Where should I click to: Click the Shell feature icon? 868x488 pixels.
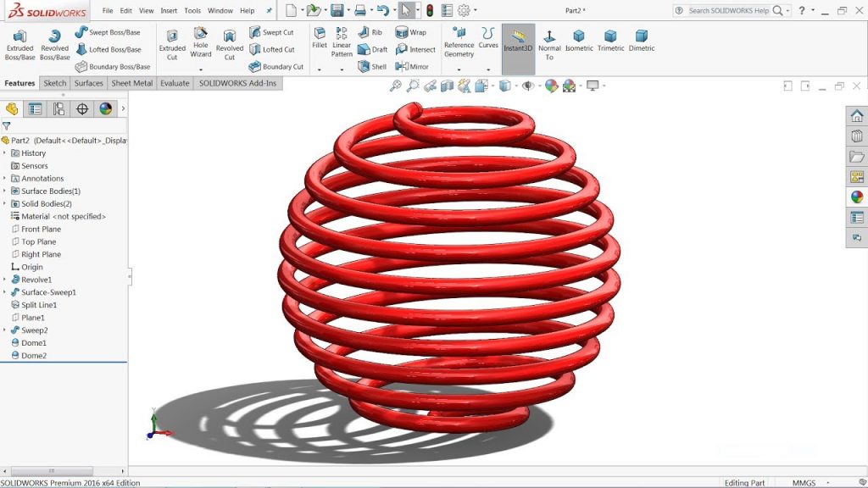[371, 66]
